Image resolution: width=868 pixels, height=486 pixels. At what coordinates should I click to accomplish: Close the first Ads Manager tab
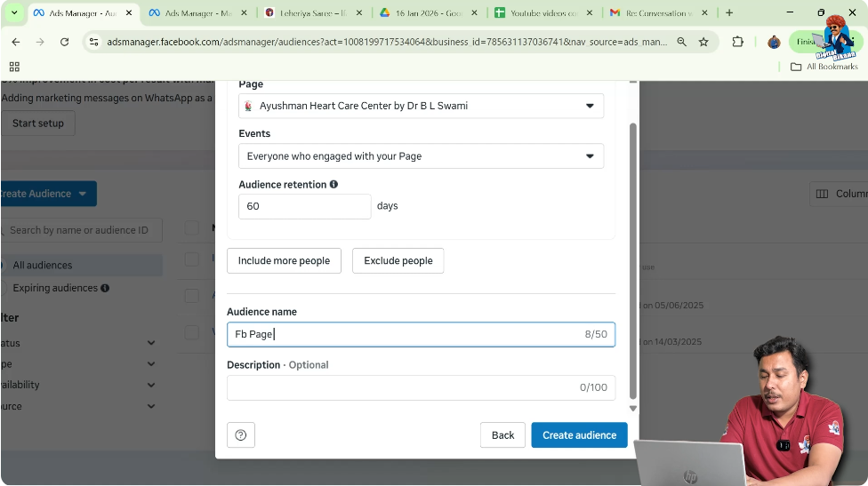128,12
